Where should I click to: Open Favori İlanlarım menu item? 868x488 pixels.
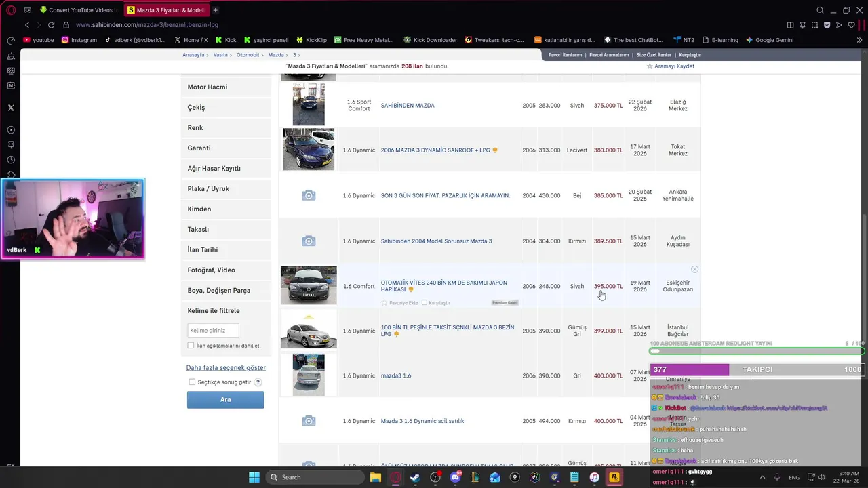point(565,55)
